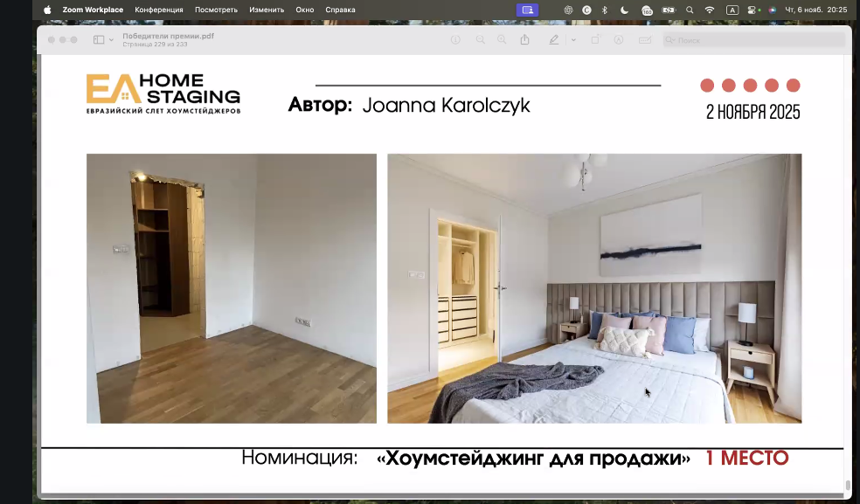The image size is (860, 504).
Task: Rotate the page with toolbar icon
Action: (596, 39)
